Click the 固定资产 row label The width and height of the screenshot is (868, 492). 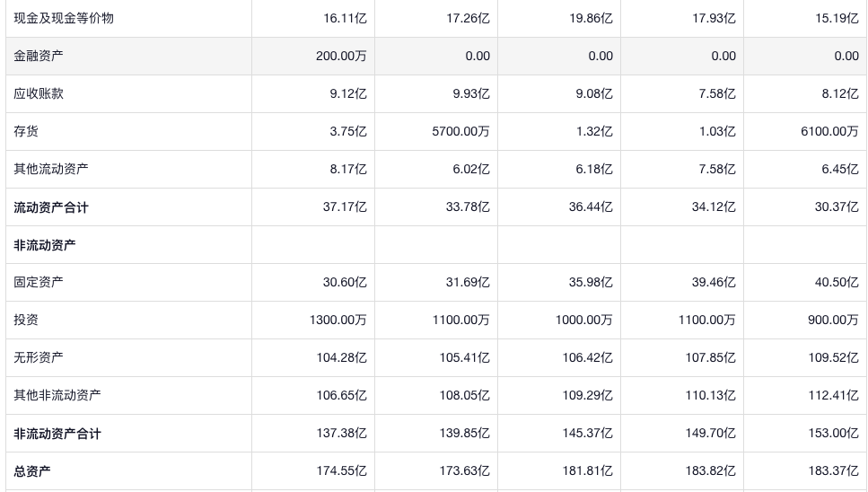click(39, 282)
